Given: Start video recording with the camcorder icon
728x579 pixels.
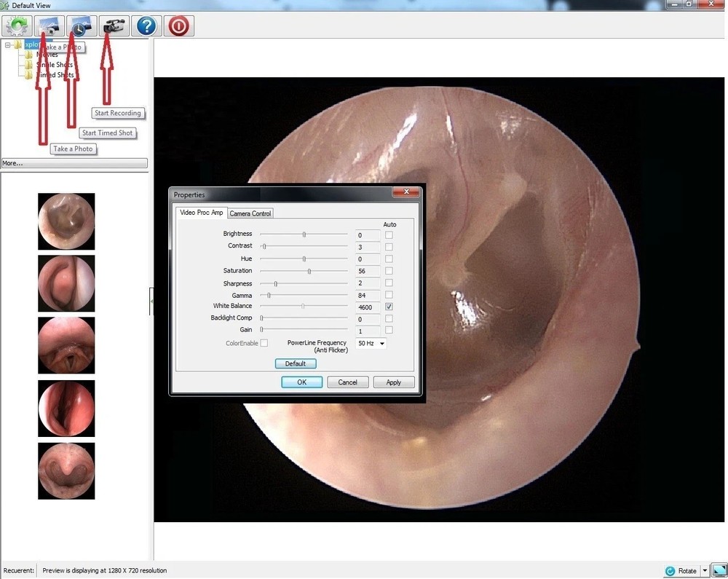Looking at the screenshot, I should (113, 25).
